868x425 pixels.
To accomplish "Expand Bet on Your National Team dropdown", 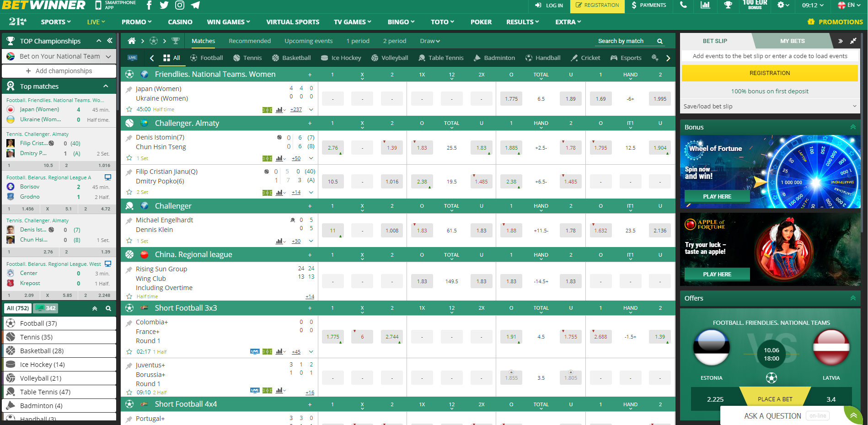I will coord(59,56).
